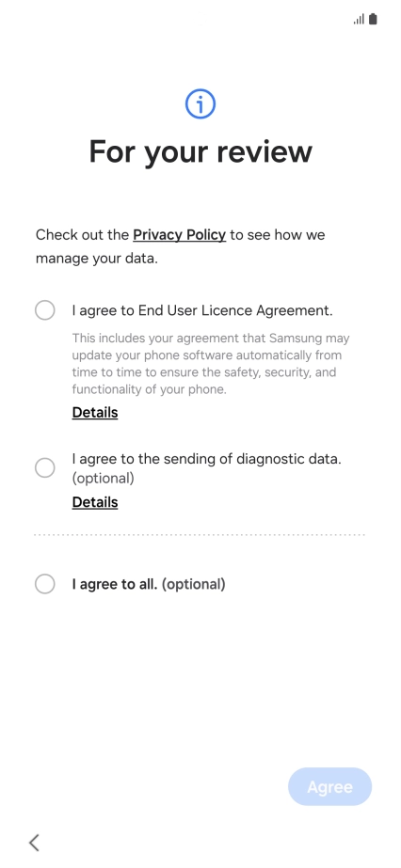Click the 'manage your data.' text line
Image resolution: width=401 pixels, height=868 pixels.
[x=97, y=259]
